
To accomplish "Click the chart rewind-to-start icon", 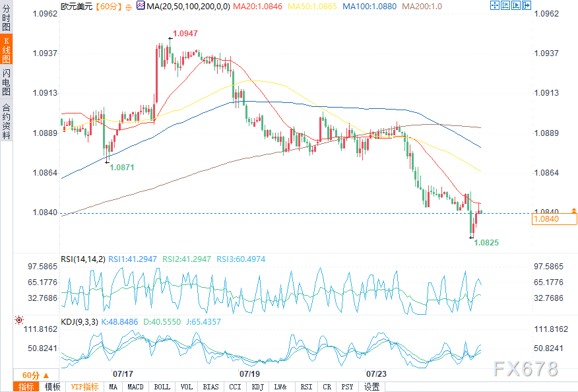I will click(505, 5).
